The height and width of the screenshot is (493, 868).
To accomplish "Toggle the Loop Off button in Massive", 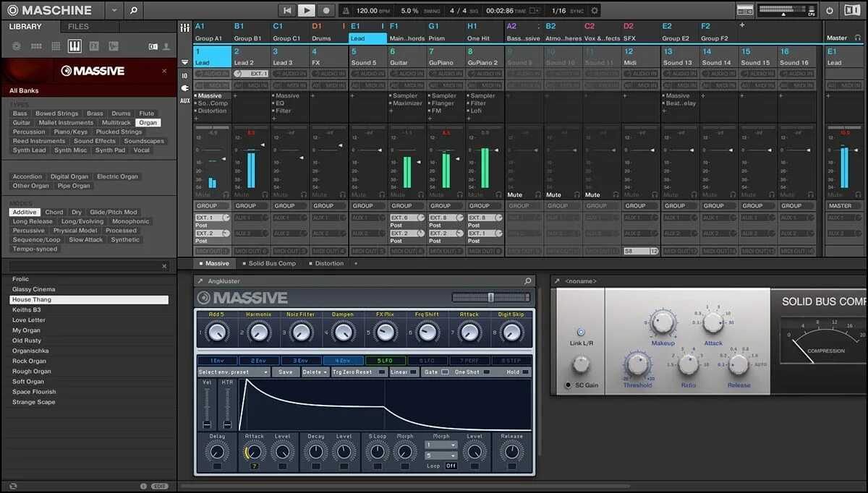I will (x=451, y=466).
